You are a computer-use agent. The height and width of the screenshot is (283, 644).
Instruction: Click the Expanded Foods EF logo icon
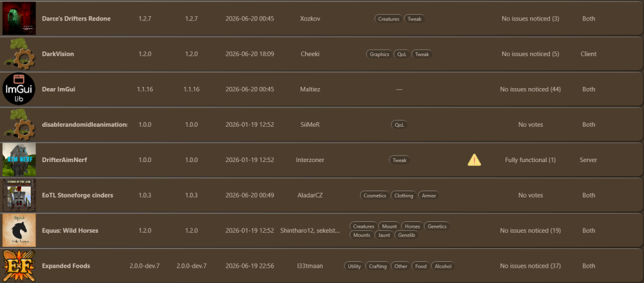pos(19,266)
